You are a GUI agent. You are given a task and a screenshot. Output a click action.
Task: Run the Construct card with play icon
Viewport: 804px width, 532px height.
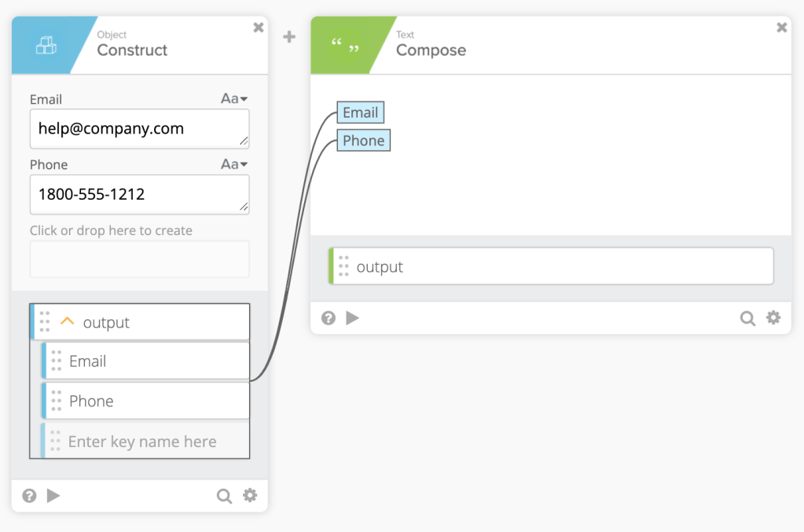click(53, 496)
